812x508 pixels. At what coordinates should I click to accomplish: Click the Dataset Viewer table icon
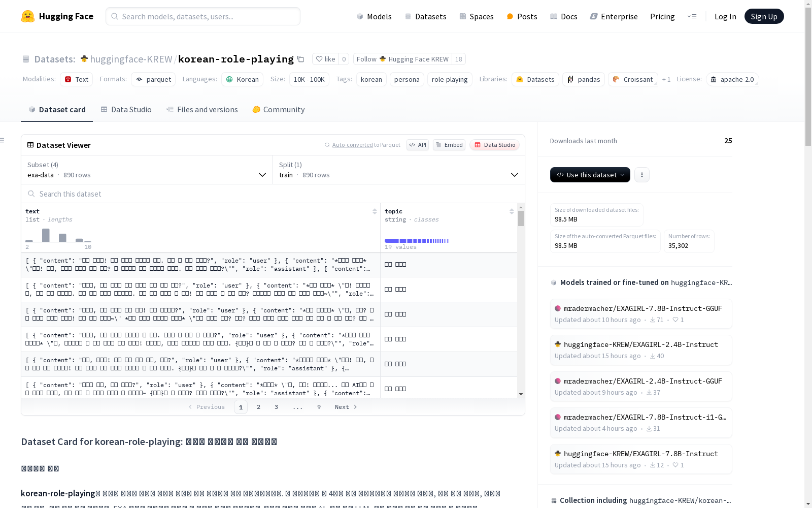point(30,145)
